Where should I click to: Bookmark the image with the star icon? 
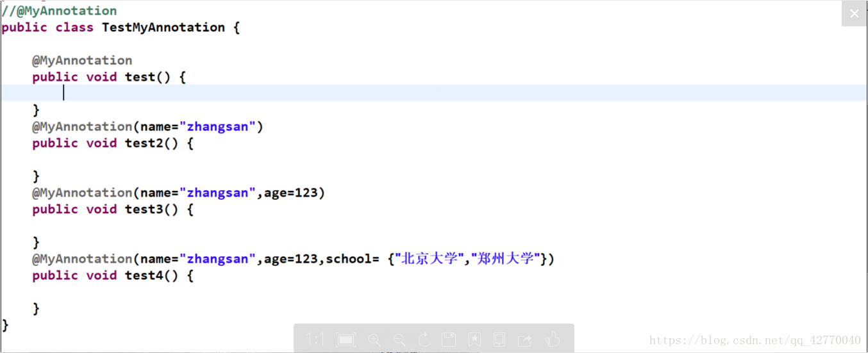click(474, 340)
